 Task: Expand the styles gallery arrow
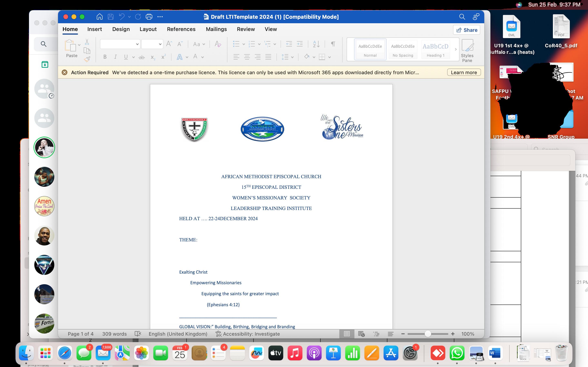click(x=455, y=50)
